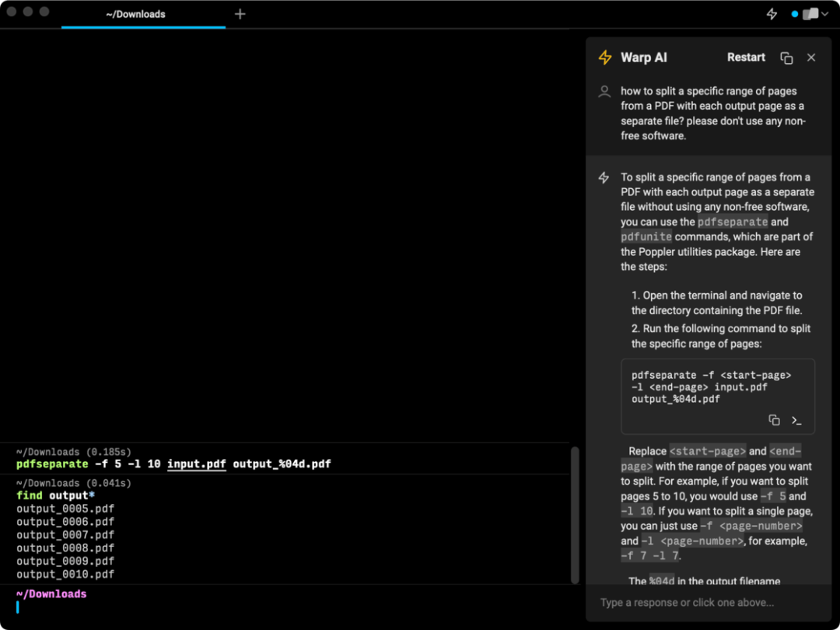Switch to the ~/Downloads tab
The image size is (840, 630).
tap(144, 15)
